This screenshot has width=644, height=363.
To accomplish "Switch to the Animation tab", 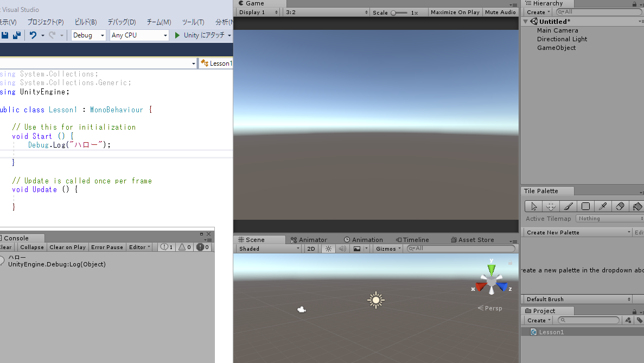I will coord(364,240).
